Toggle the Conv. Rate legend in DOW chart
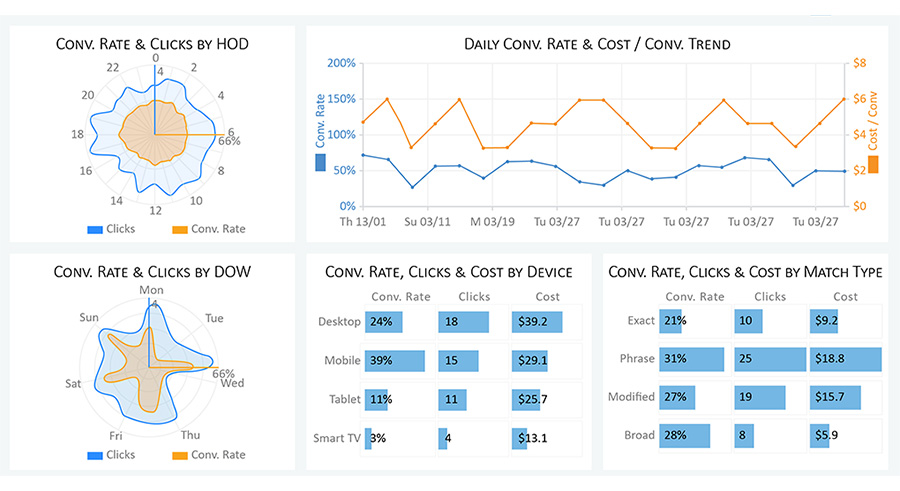This screenshot has height=491, width=900. (209, 455)
